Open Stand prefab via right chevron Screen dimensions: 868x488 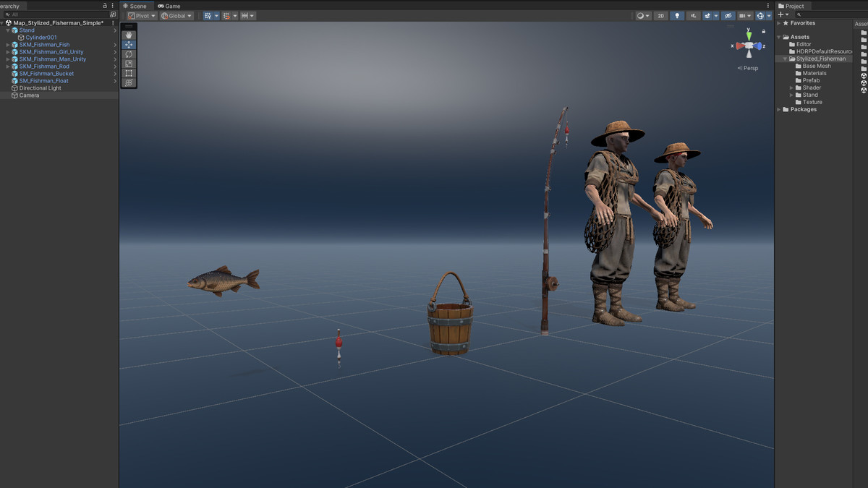(115, 30)
